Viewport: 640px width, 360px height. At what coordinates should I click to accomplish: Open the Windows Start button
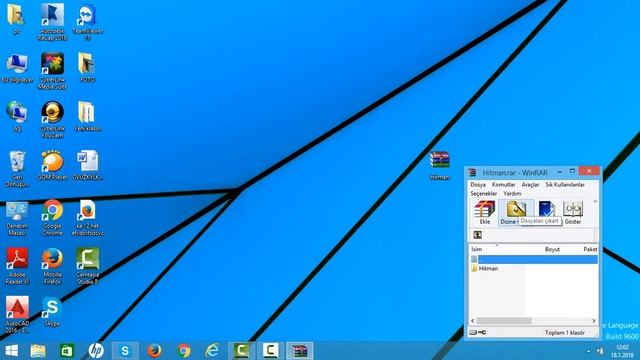(x=11, y=351)
